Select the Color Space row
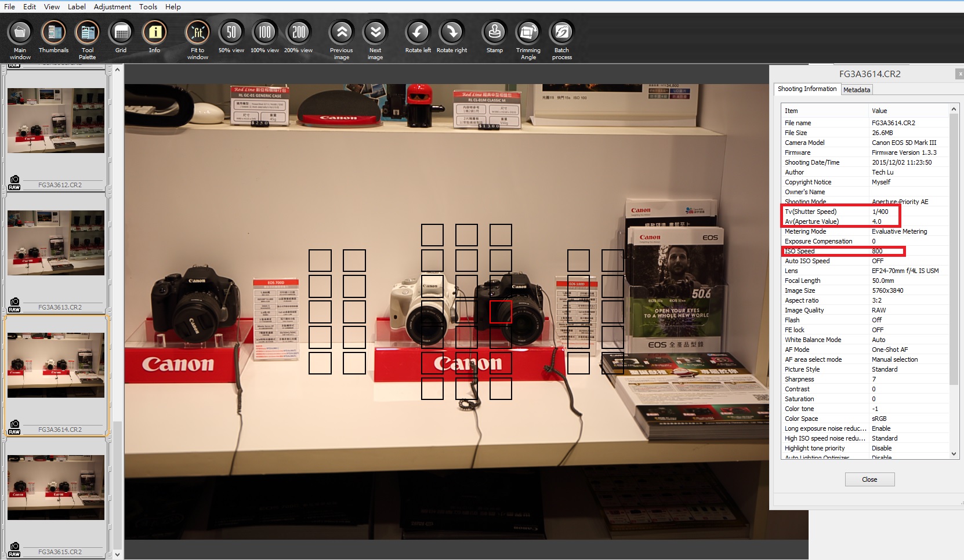The image size is (964, 560). (x=865, y=419)
